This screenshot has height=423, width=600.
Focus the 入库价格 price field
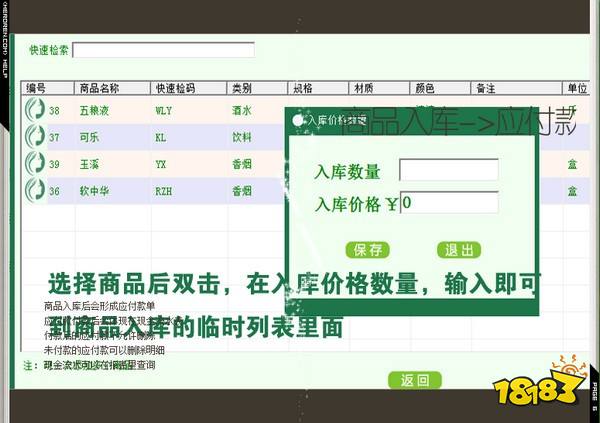[x=448, y=203]
